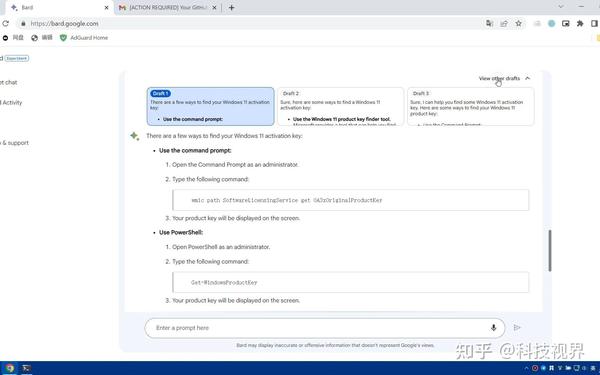Click the picture-in-picture extension icon
600x375 pixels.
(566, 23)
